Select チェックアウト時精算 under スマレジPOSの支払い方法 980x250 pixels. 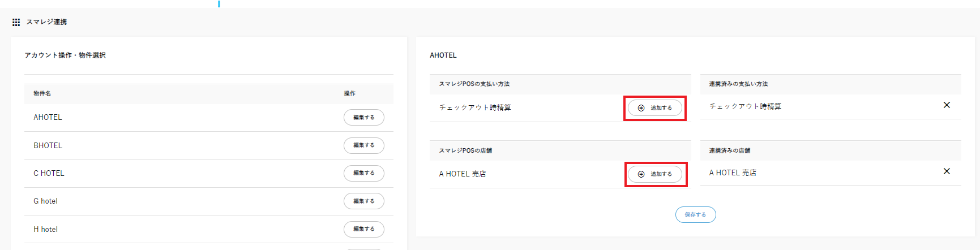coord(475,107)
